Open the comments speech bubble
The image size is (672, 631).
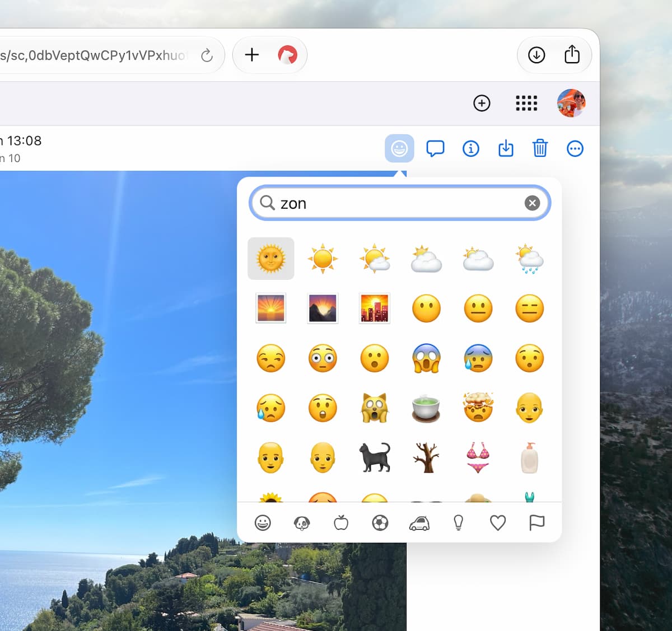click(435, 148)
